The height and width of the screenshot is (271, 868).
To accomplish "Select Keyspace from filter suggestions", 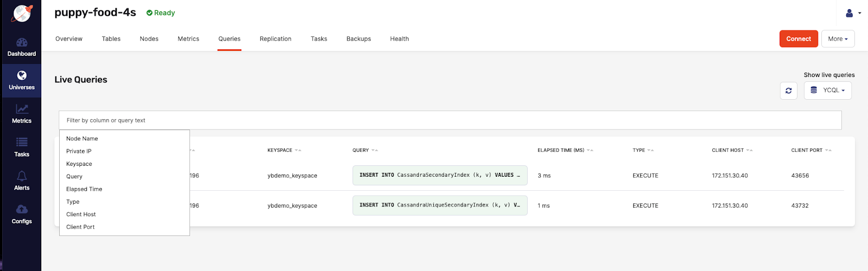I will [x=79, y=164].
